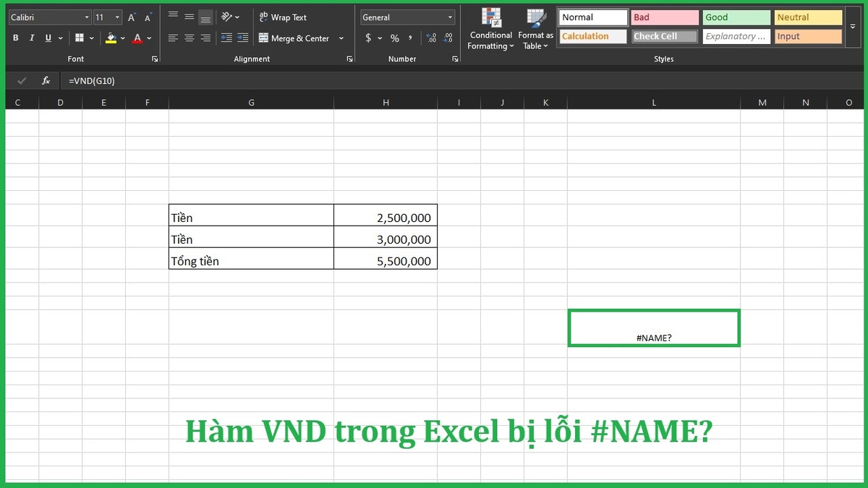Click the Wrap Text icon
Viewport: 868px width, 488px height.
[282, 17]
